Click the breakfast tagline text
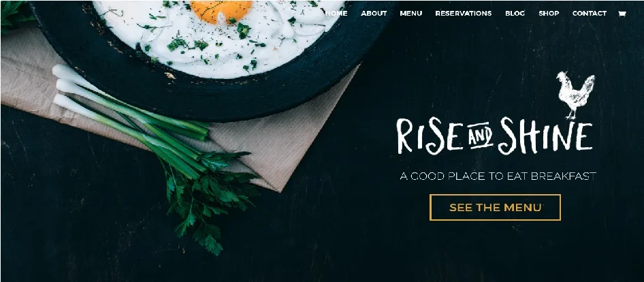Viewport: 644px width, 282px height. point(498,176)
